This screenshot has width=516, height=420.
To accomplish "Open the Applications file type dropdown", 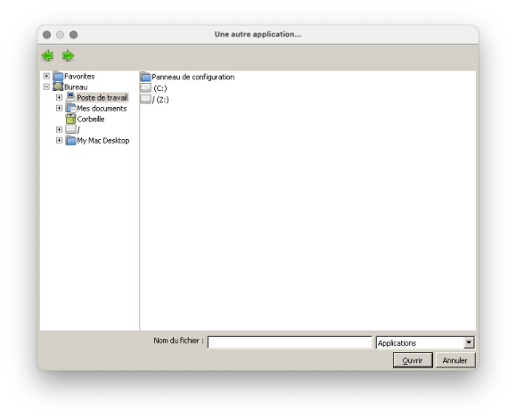I will tap(469, 342).
